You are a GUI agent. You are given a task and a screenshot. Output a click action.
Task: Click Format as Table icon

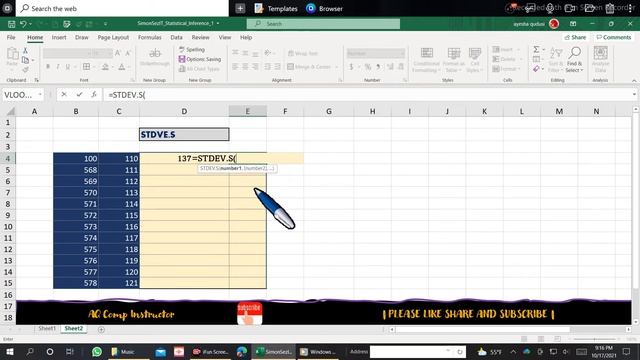[x=453, y=59]
